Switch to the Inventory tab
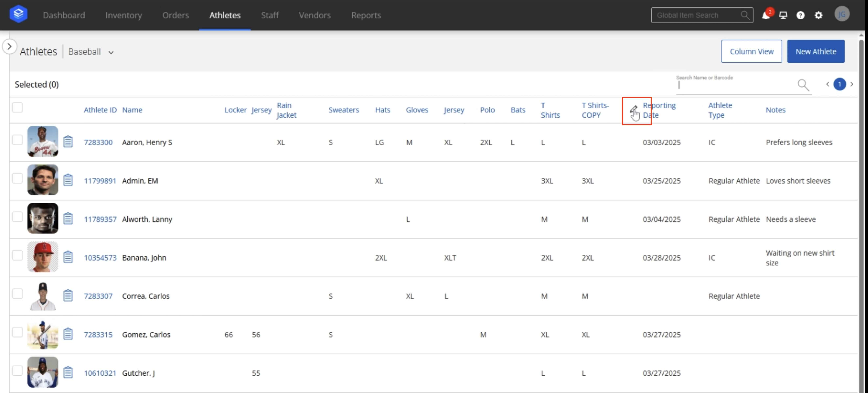The height and width of the screenshot is (393, 868). click(x=123, y=15)
